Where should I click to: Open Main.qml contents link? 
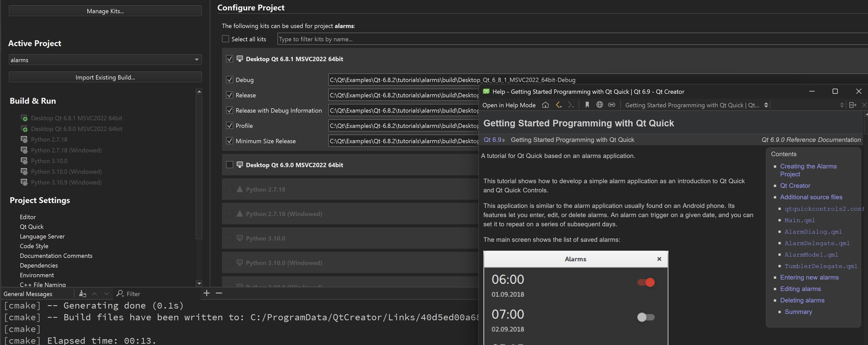[x=800, y=220]
